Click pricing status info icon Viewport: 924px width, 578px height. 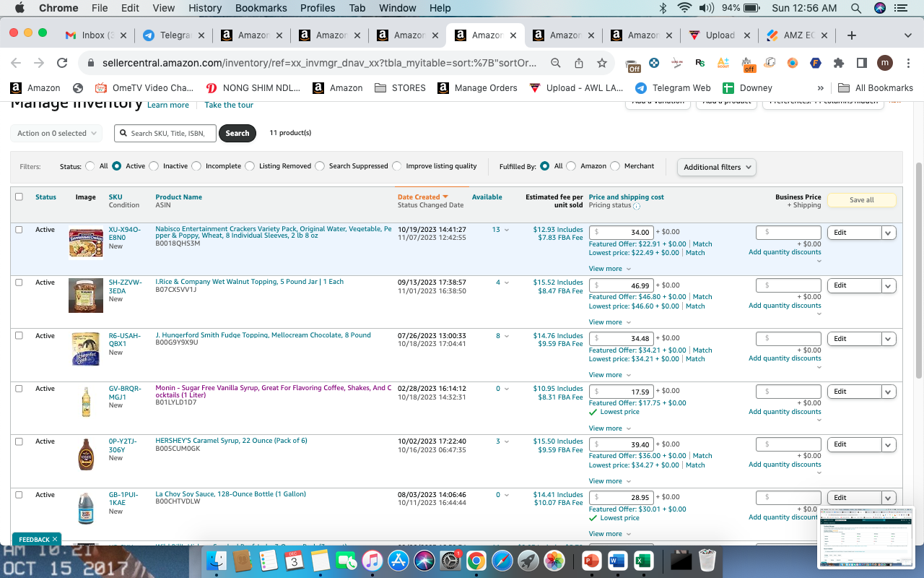click(637, 206)
